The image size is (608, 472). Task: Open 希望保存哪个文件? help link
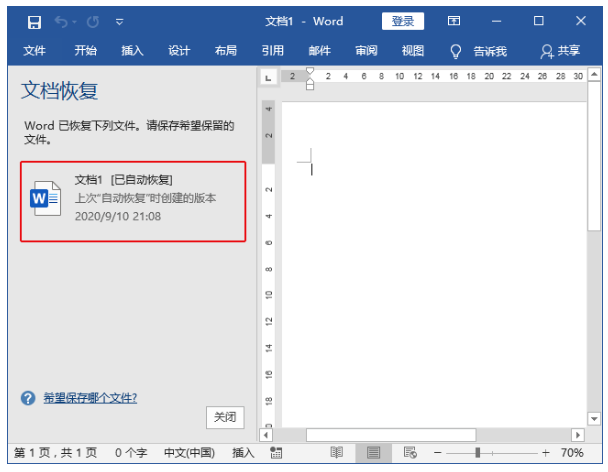(90, 398)
